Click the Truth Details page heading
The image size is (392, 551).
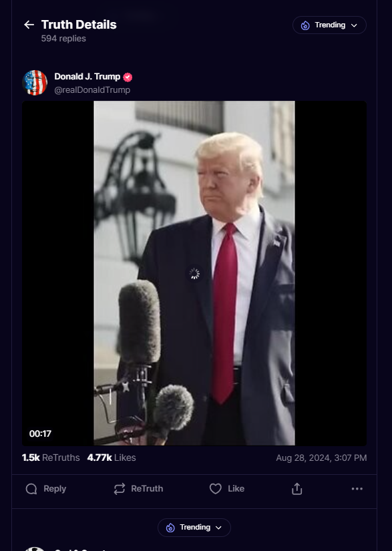[x=79, y=25]
